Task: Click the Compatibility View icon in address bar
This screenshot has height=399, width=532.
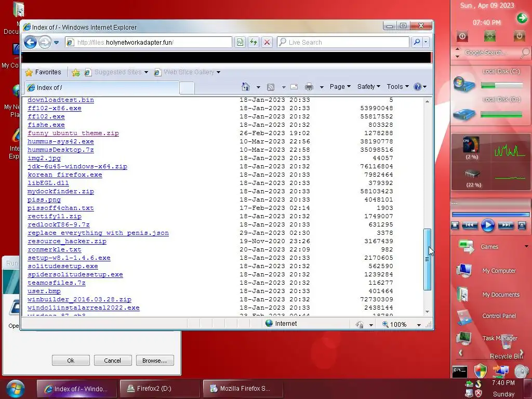Action: pyautogui.click(x=240, y=43)
